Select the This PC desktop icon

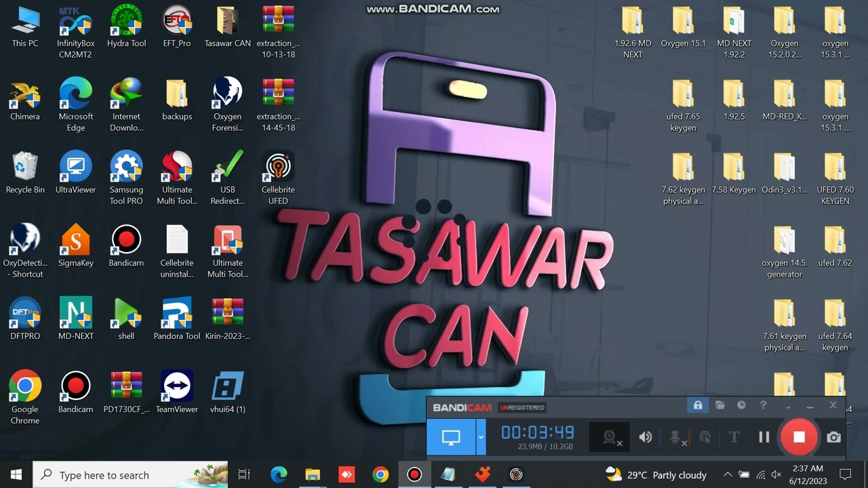[25, 27]
